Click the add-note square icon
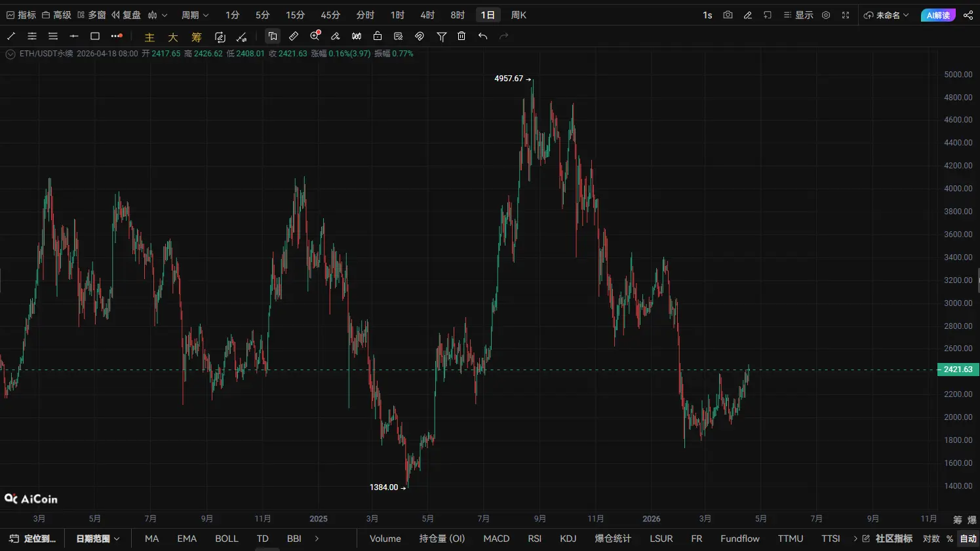 point(768,15)
